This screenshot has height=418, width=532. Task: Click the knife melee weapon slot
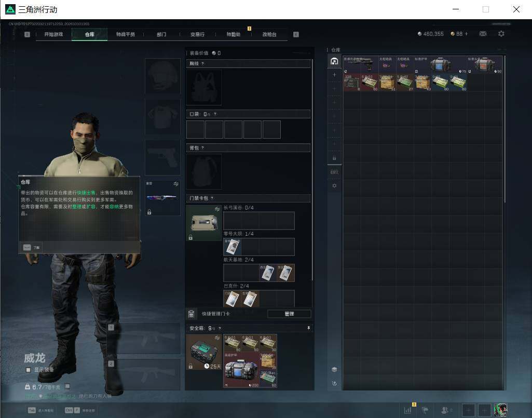tap(162, 198)
